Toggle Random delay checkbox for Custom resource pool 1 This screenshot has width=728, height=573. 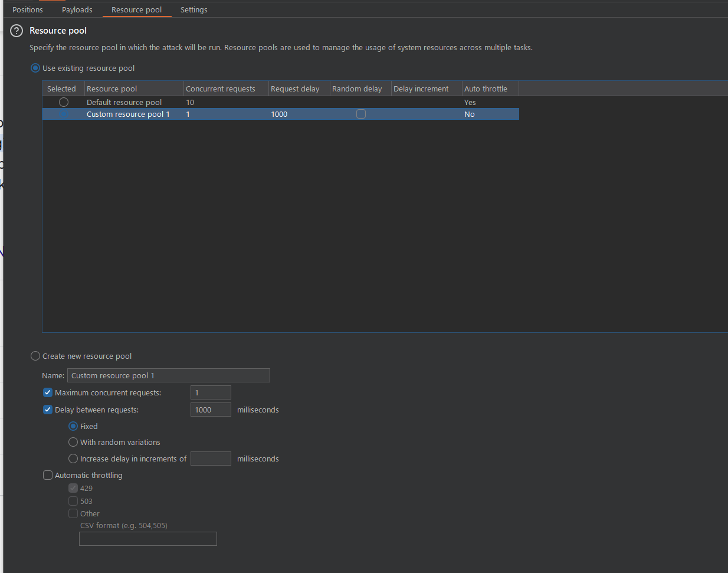click(x=361, y=114)
